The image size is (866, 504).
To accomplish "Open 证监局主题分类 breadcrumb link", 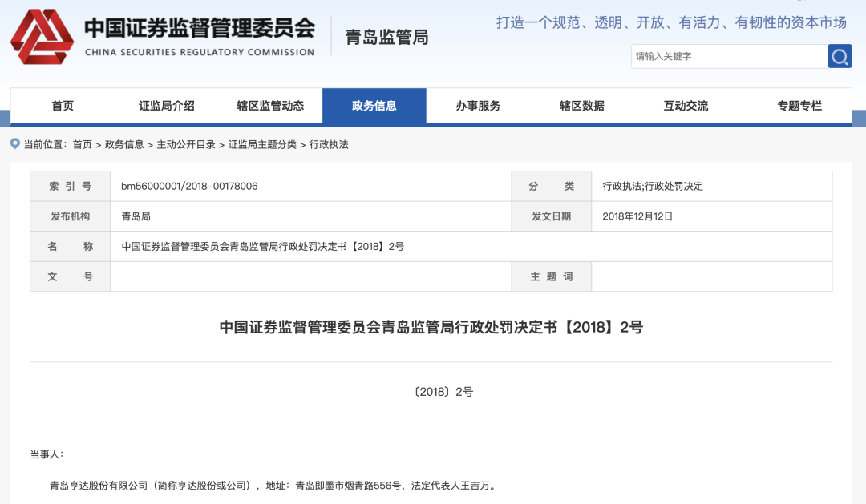I will point(262,145).
